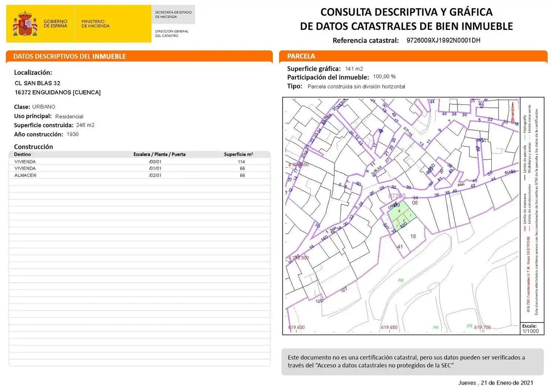Click the "Escalera / Planta / Puerta" column header
Viewport: 555px width, 392px height.
click(x=159, y=154)
